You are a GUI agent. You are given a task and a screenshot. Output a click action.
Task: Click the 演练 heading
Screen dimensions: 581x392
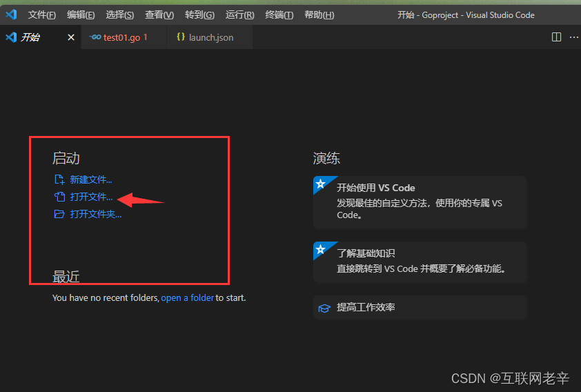326,158
